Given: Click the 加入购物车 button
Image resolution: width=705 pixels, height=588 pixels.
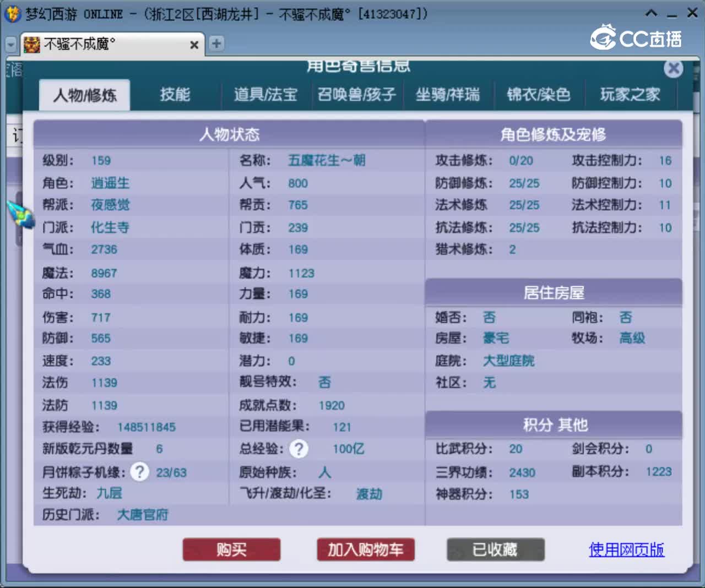Looking at the screenshot, I should point(366,549).
